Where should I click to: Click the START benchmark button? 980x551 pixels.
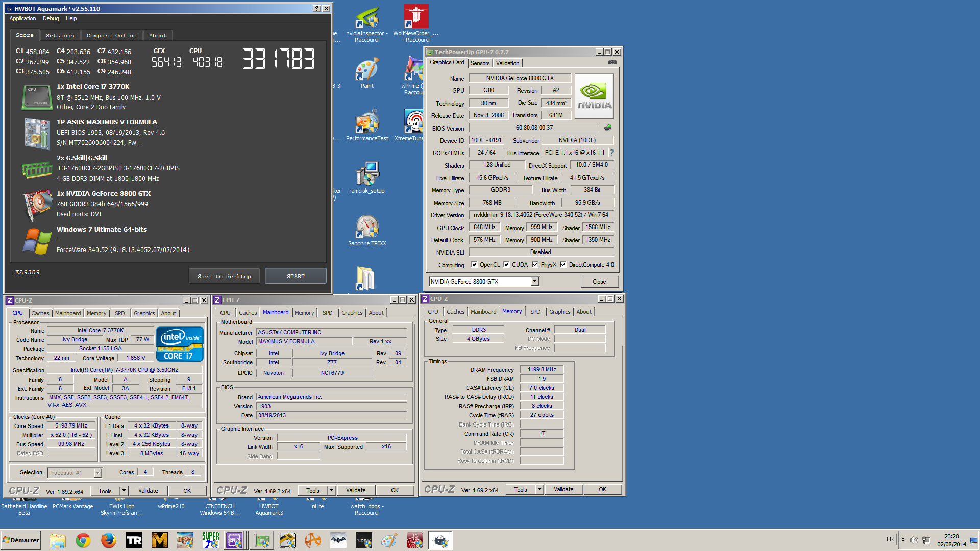tap(296, 276)
